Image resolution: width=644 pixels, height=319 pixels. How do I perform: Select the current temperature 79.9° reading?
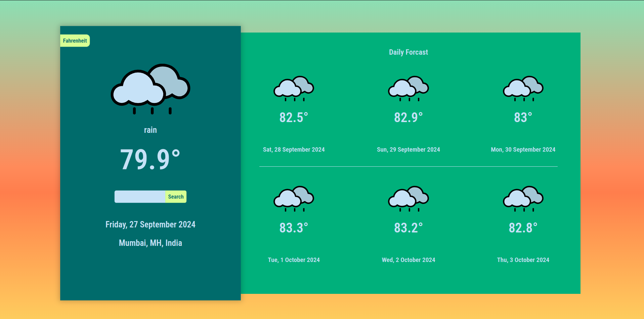point(150,159)
